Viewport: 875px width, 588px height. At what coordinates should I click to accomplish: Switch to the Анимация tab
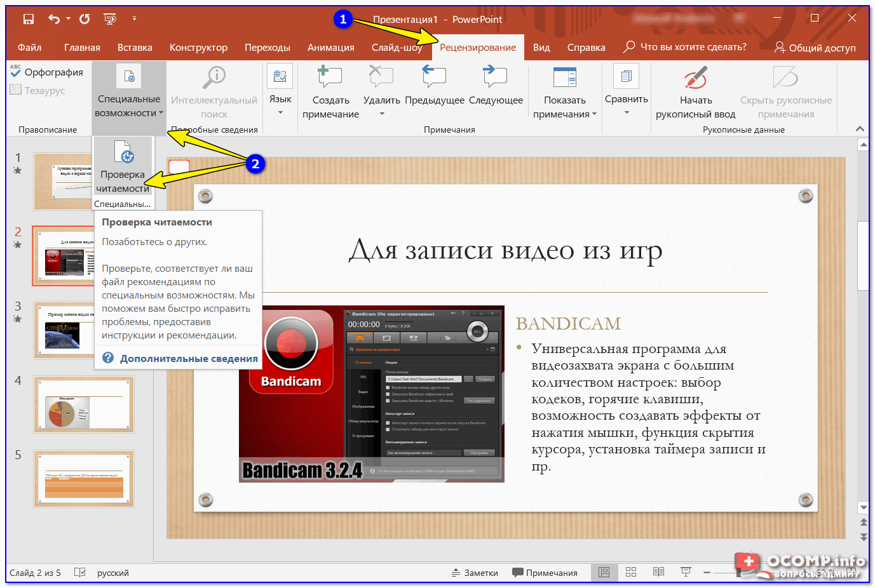click(331, 47)
